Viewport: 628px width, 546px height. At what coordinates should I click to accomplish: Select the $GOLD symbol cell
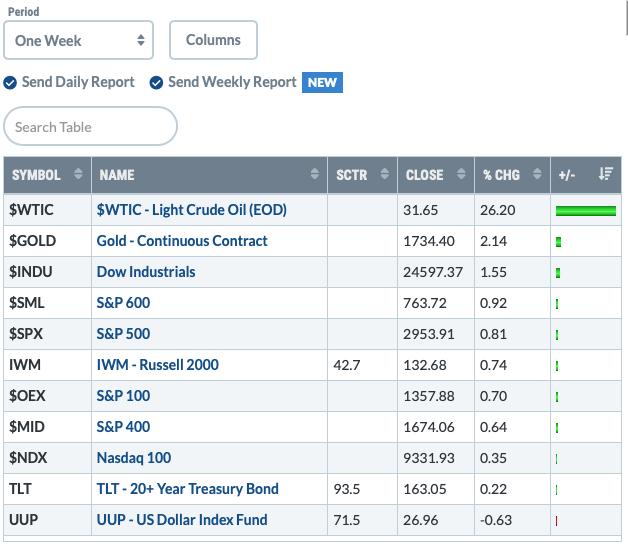[x=48, y=241]
